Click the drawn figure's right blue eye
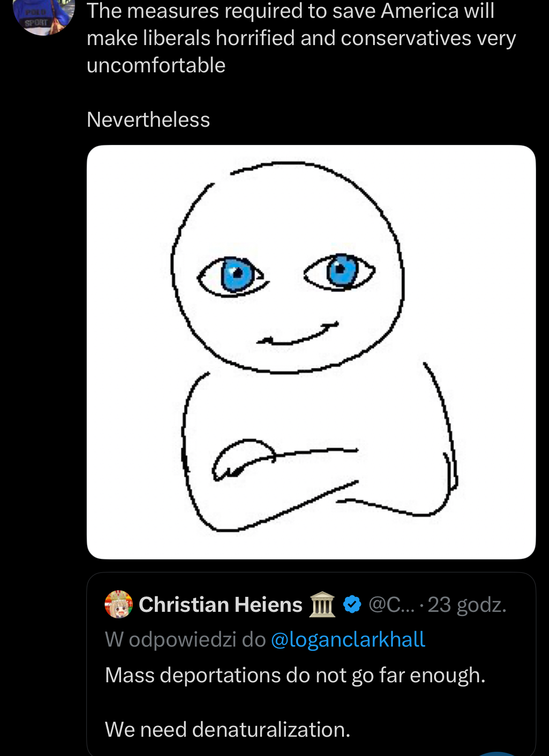The image size is (549, 756). click(340, 271)
